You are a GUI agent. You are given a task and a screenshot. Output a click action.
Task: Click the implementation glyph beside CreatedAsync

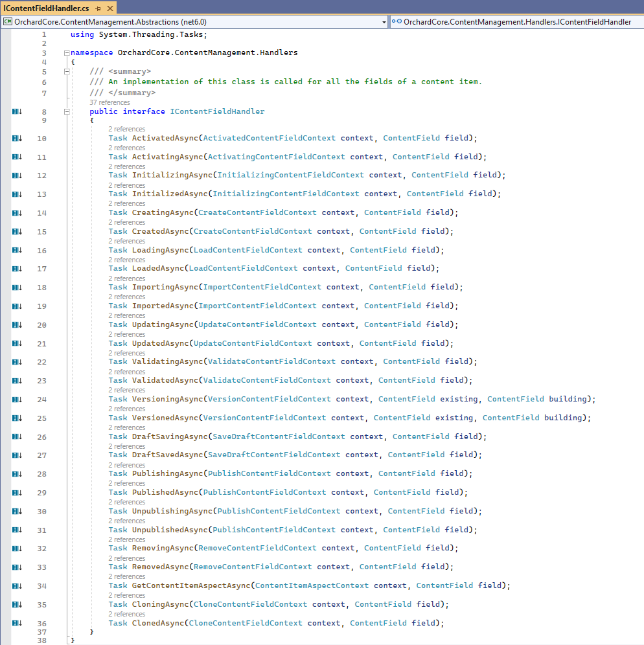[x=17, y=231]
